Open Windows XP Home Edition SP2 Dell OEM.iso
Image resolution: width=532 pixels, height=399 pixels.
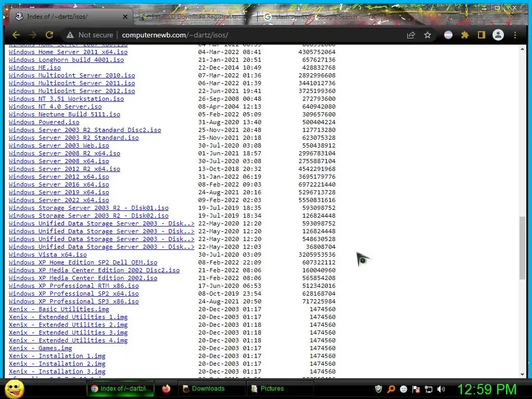(x=83, y=262)
